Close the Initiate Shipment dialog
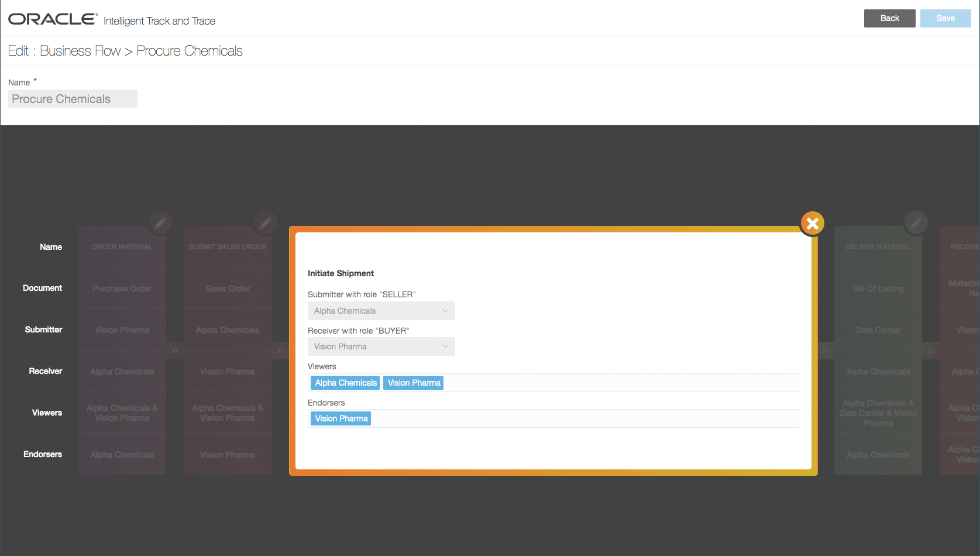Image resolution: width=980 pixels, height=556 pixels. point(812,223)
